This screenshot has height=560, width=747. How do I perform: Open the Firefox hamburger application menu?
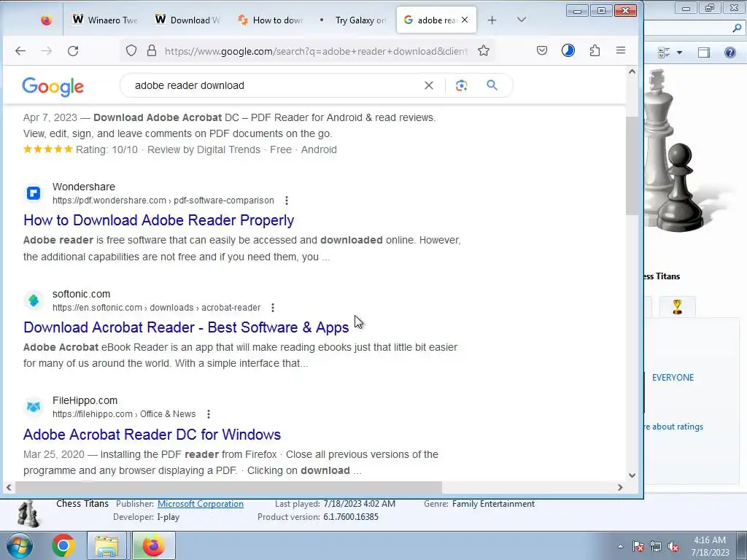[620, 50]
